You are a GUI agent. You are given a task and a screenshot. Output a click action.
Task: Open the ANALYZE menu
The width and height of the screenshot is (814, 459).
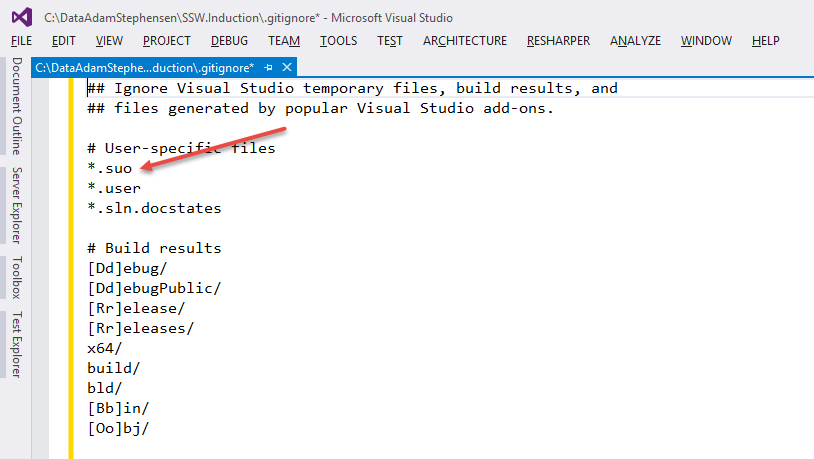pyautogui.click(x=635, y=41)
